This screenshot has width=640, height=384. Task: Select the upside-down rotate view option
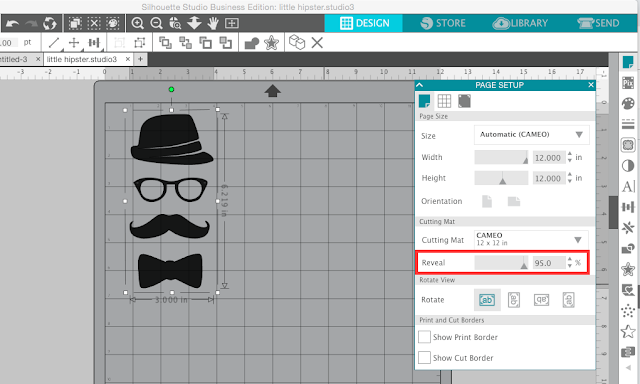541,300
